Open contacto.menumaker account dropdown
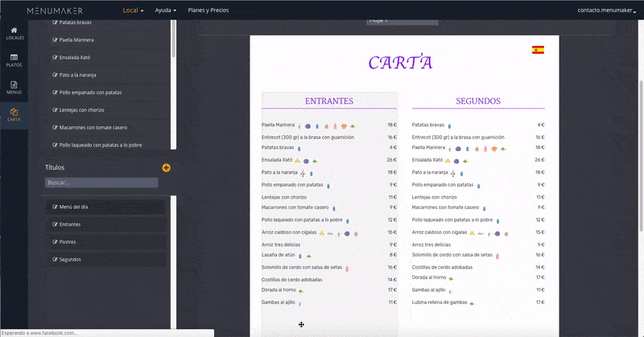This screenshot has height=337, width=644. point(607,10)
